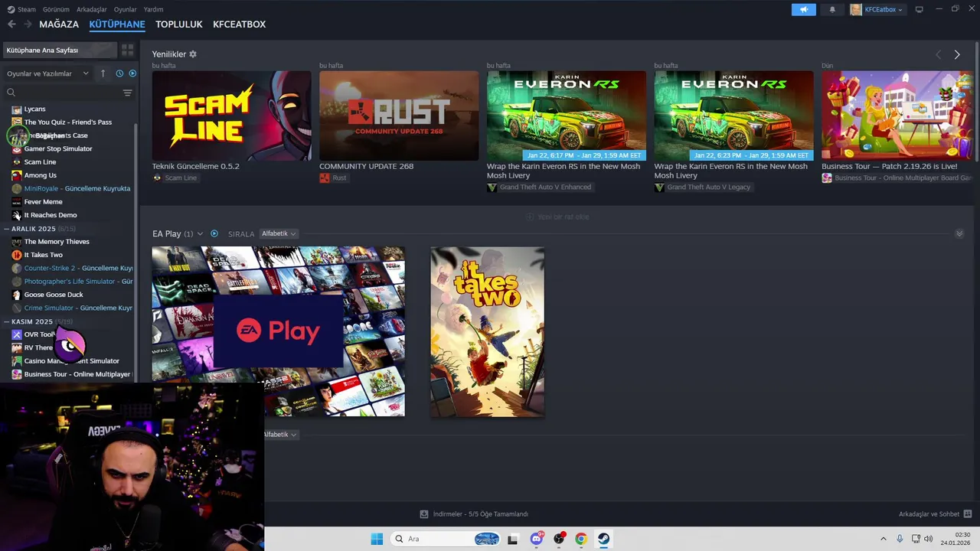Open Discord from the taskbar

pyautogui.click(x=537, y=539)
